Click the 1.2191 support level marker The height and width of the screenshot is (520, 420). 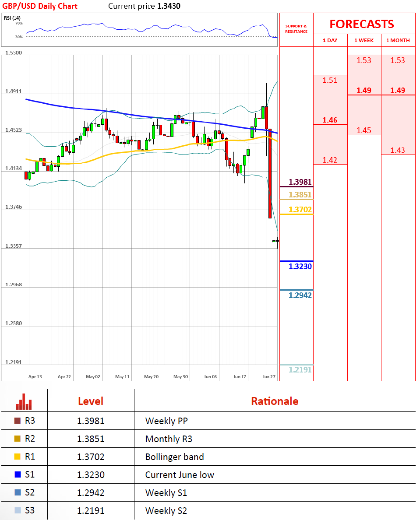300,370
